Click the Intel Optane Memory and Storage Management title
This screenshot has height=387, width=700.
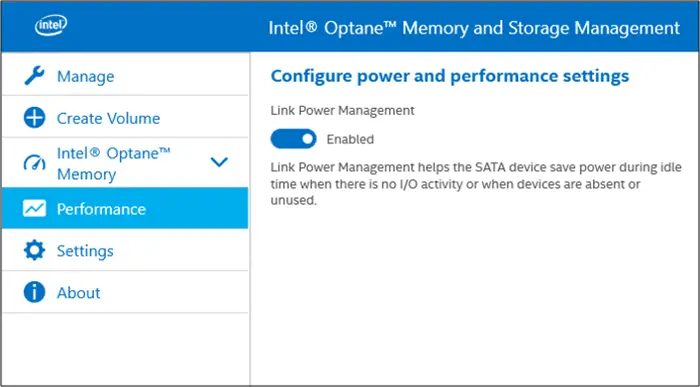pos(474,28)
